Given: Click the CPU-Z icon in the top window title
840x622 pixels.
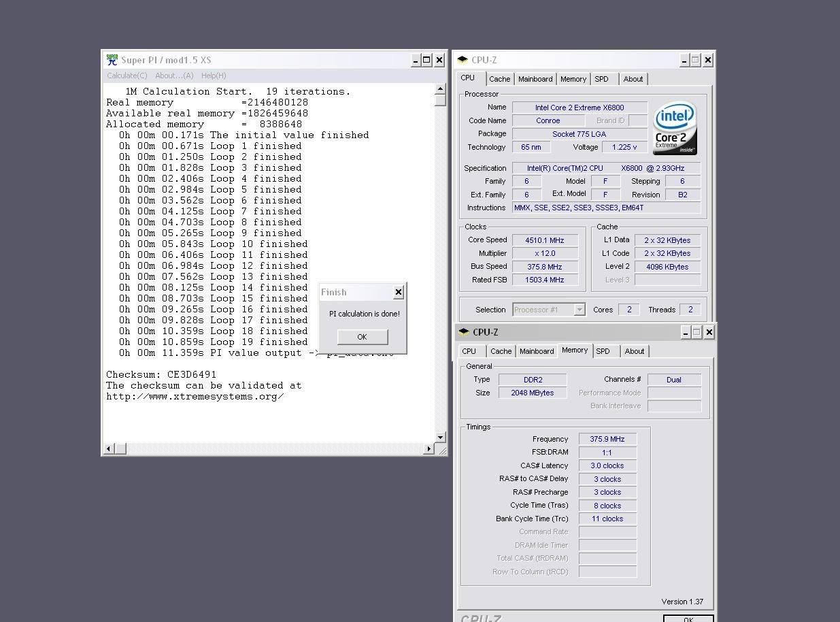Looking at the screenshot, I should [463, 60].
